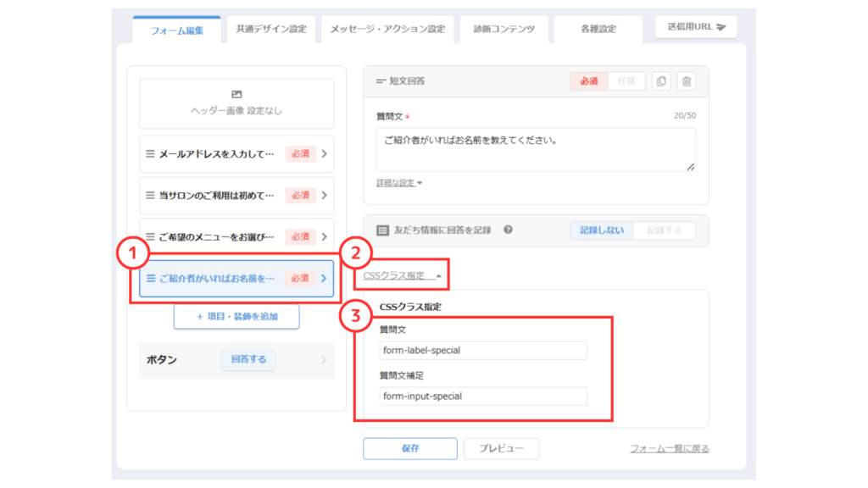868x488 pixels.
Task: Set the question to 必須 (required)
Action: point(589,81)
